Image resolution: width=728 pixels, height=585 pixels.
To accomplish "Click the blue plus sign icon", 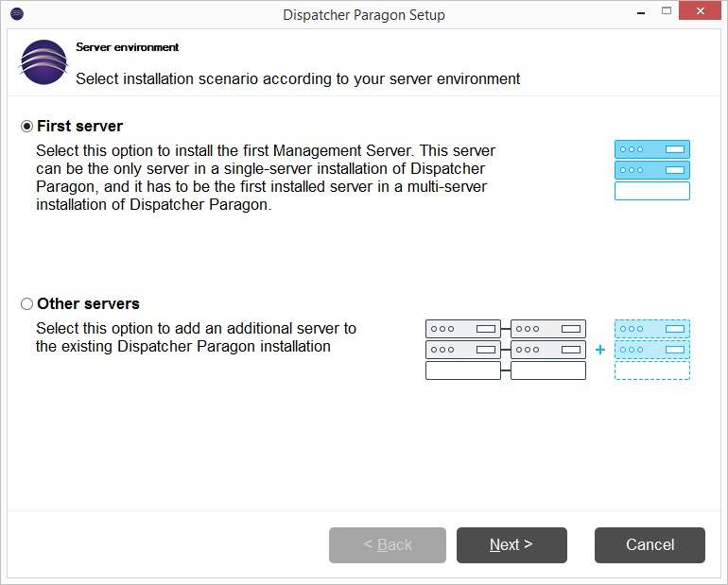I will point(599,350).
